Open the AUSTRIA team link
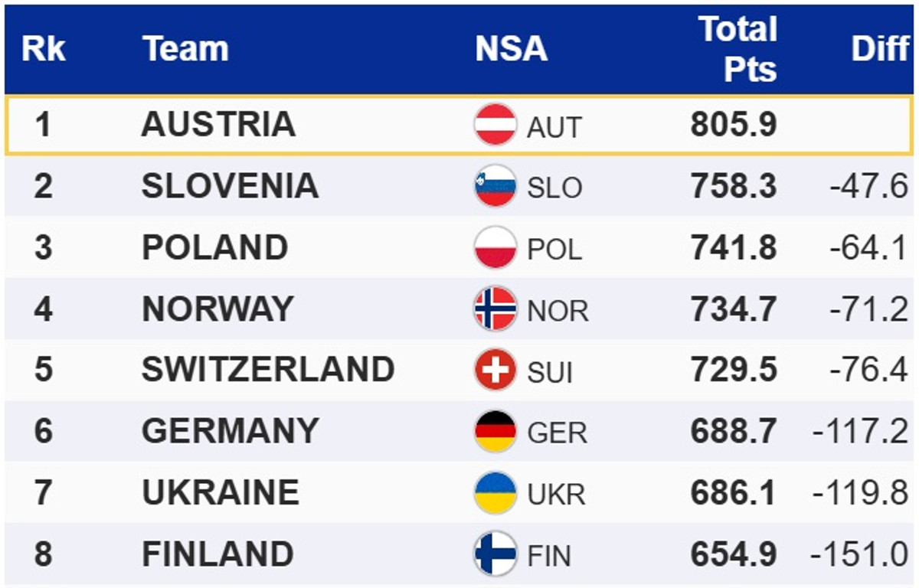This screenshot has width=919, height=588. 218,125
